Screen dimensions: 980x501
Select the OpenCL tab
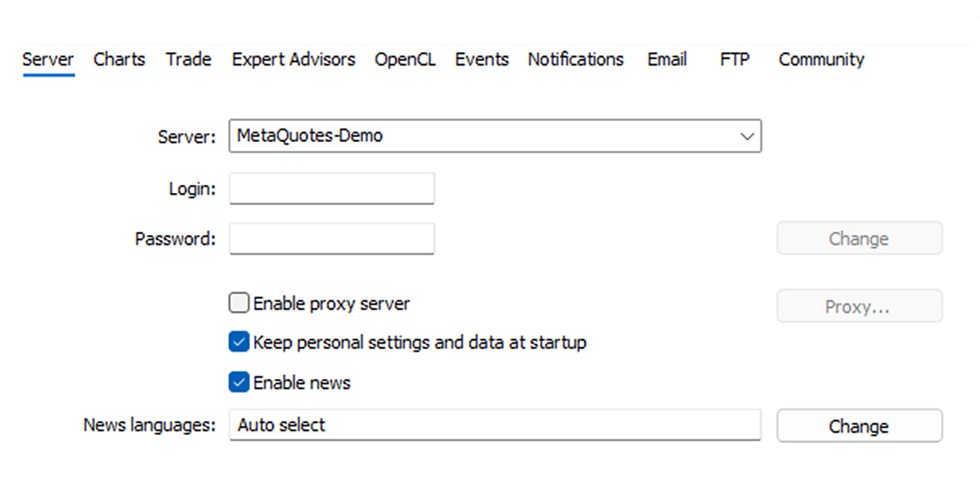tap(405, 59)
